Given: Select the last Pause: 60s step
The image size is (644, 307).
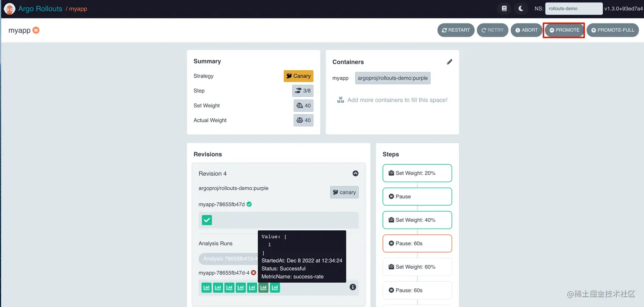Looking at the screenshot, I should click(417, 290).
